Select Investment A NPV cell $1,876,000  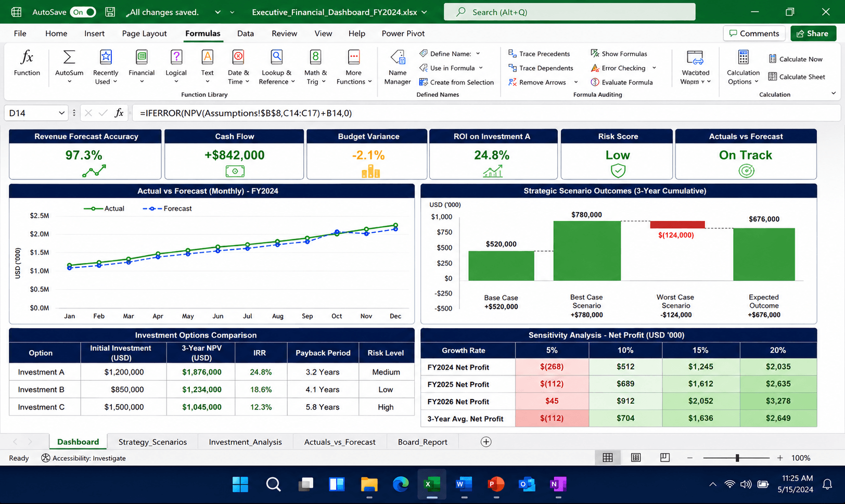coord(201,372)
